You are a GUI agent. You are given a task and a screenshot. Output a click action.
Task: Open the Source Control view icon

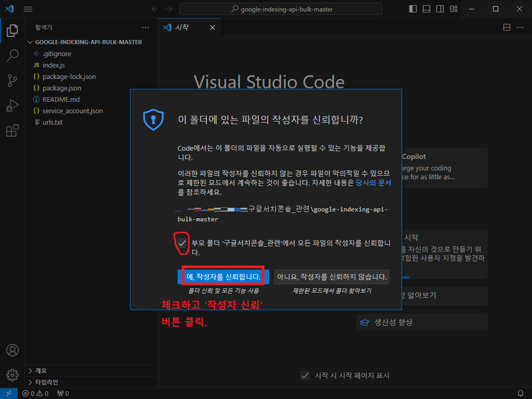(12, 81)
